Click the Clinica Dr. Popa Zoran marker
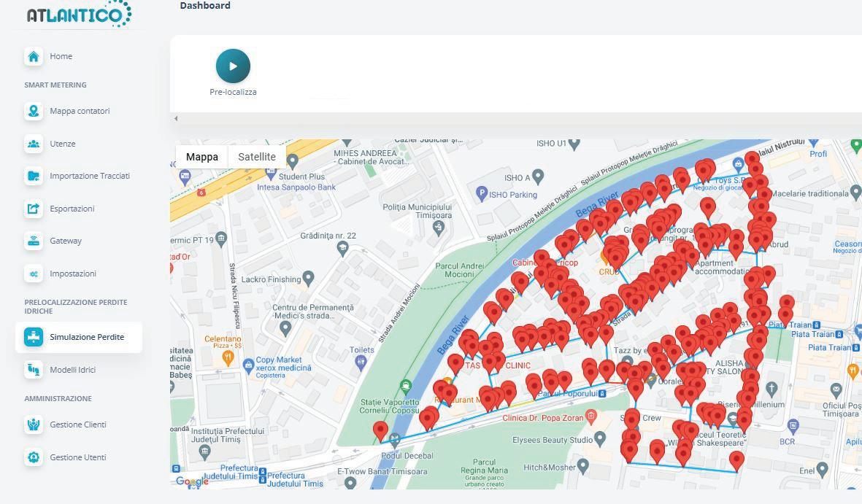 click(x=591, y=416)
